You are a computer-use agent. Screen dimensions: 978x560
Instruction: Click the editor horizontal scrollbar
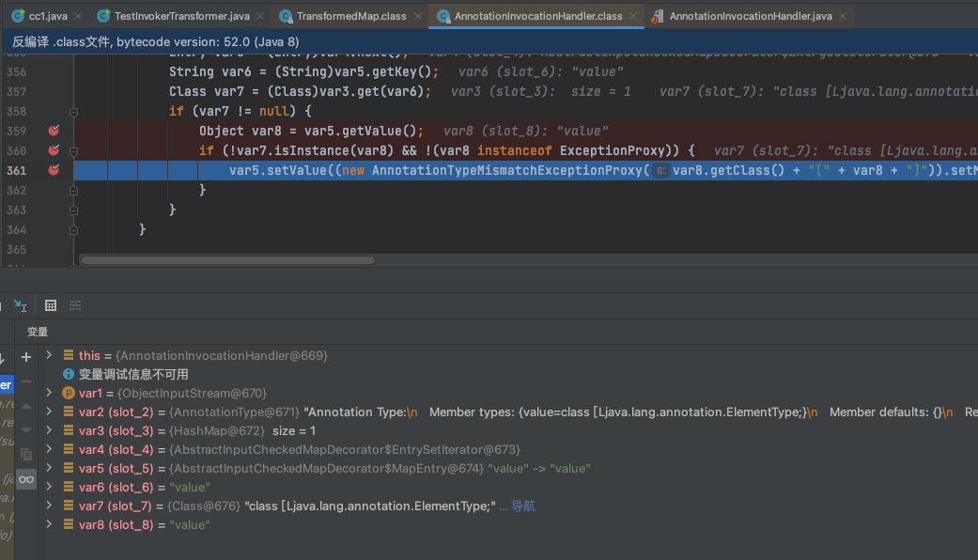[228, 260]
